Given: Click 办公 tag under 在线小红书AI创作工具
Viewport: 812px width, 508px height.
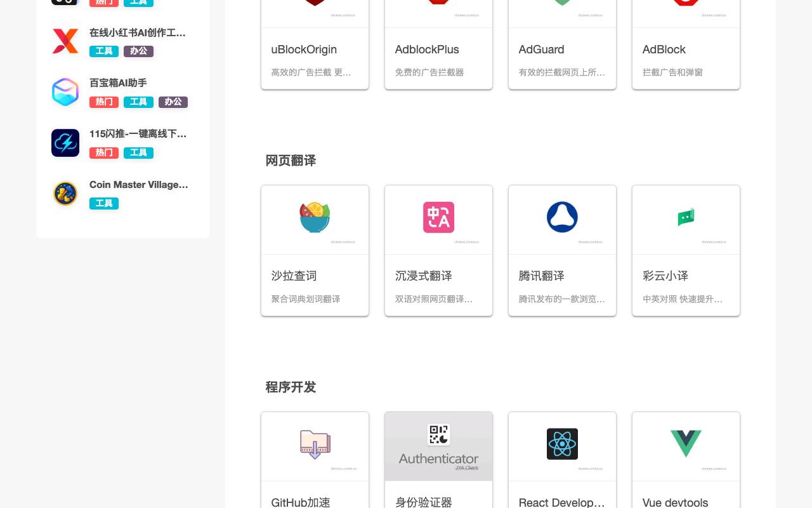Looking at the screenshot, I should [138, 51].
